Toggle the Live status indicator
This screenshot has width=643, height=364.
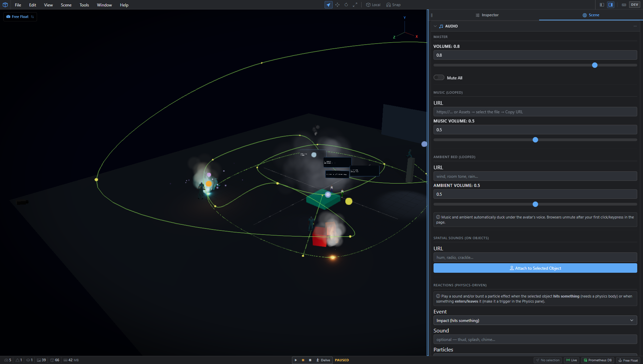571,360
